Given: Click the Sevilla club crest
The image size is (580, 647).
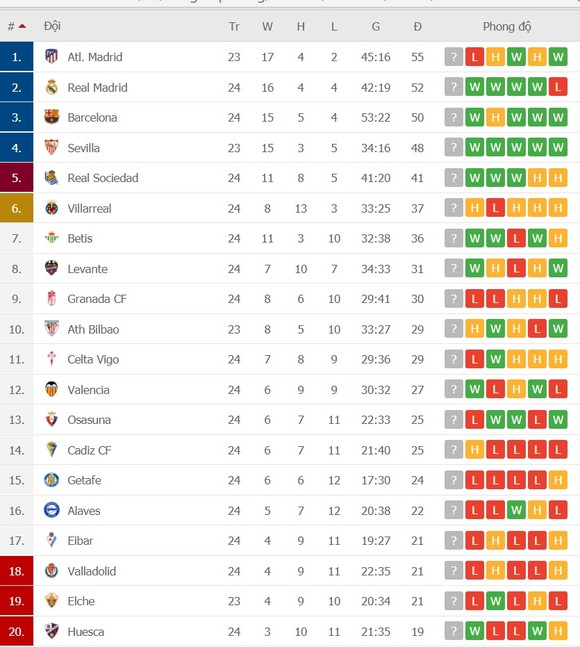Looking at the screenshot, I should pos(52,147).
